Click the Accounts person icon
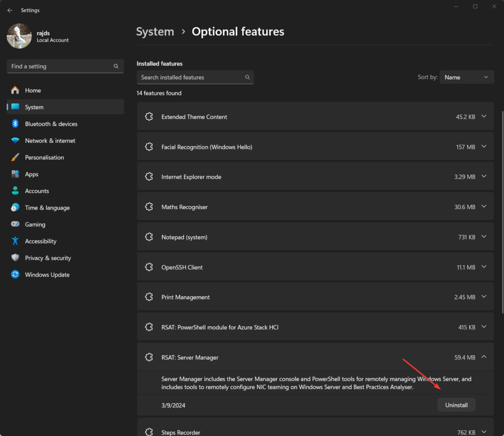Viewport: 504px width, 436px height. click(15, 191)
